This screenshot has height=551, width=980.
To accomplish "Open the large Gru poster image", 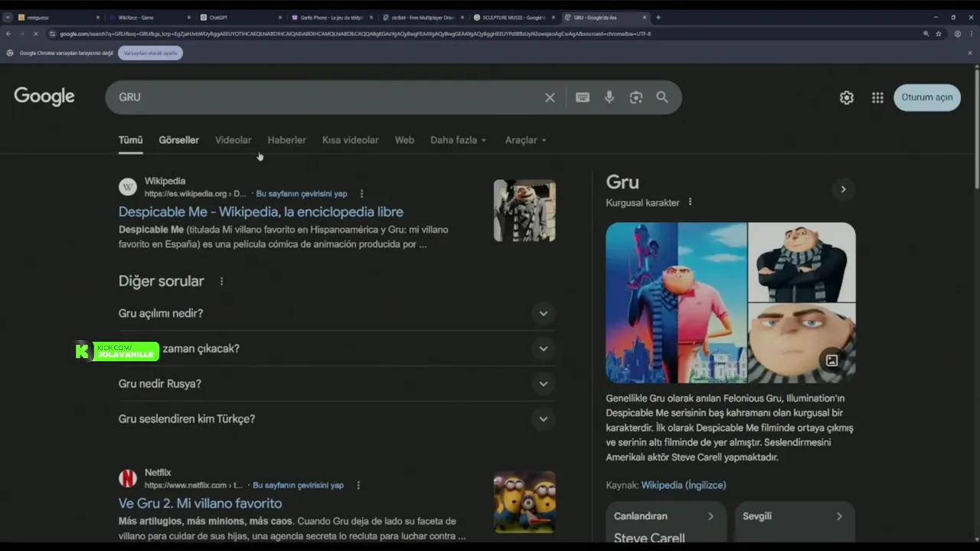I will (x=676, y=302).
